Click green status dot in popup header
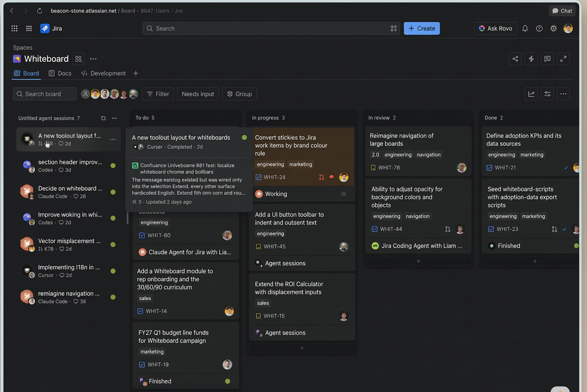 [244, 137]
